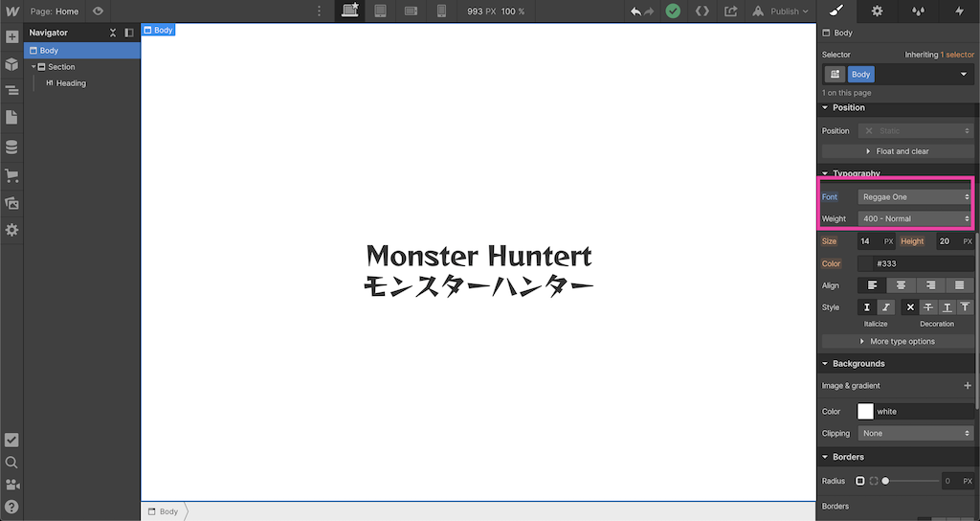
Task: Click the Redo arrow
Action: (649, 11)
